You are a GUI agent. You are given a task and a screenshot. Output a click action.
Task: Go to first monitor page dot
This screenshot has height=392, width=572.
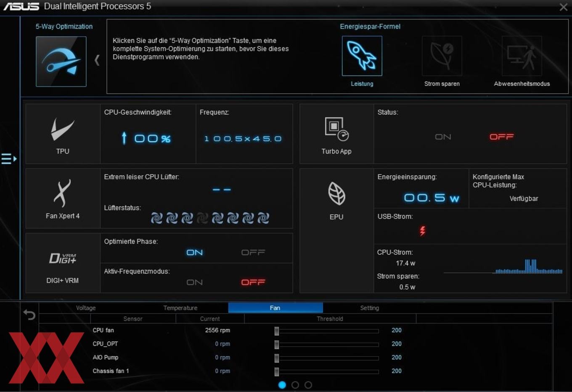click(x=282, y=385)
